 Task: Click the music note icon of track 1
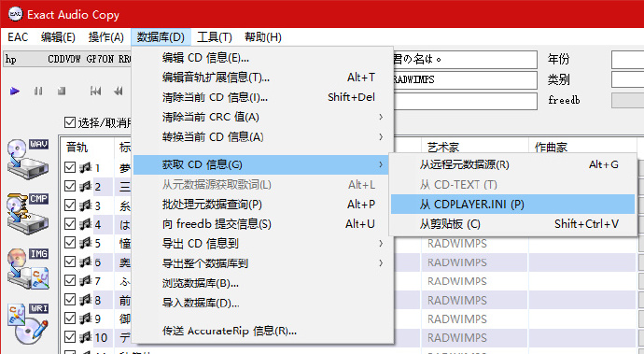pyautogui.click(x=86, y=167)
